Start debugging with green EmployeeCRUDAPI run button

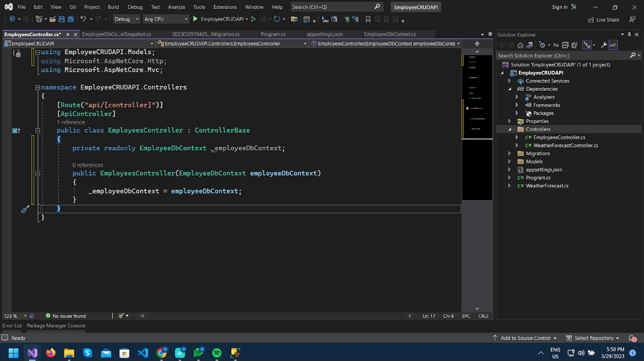click(x=195, y=19)
